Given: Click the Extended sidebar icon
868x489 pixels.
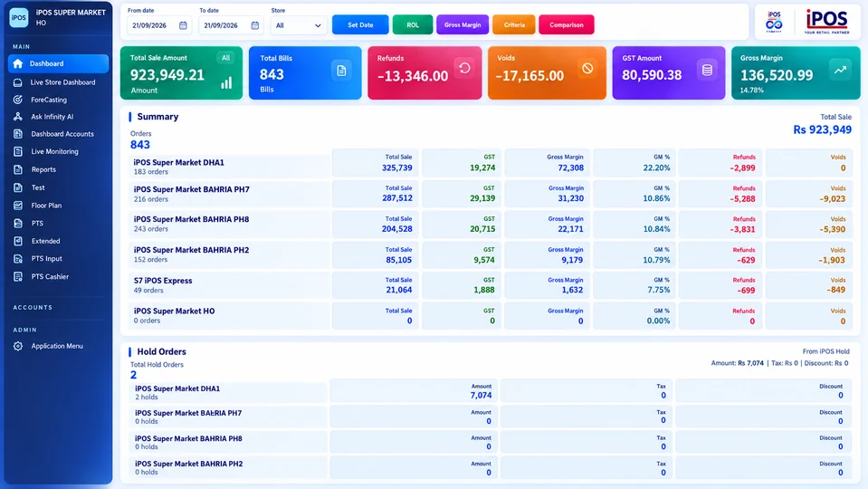Looking at the screenshot, I should pos(18,241).
